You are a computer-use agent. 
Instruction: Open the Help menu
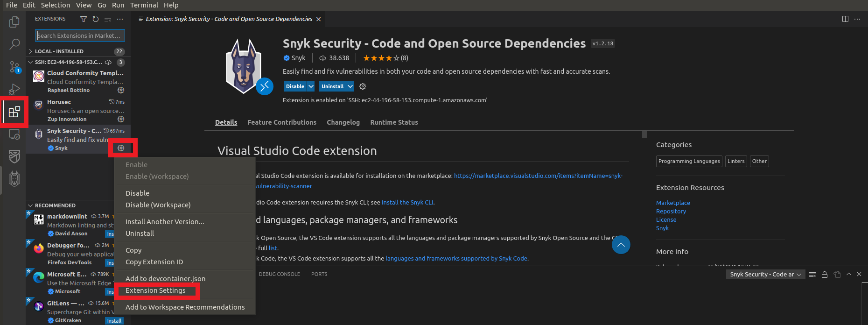[x=171, y=5]
